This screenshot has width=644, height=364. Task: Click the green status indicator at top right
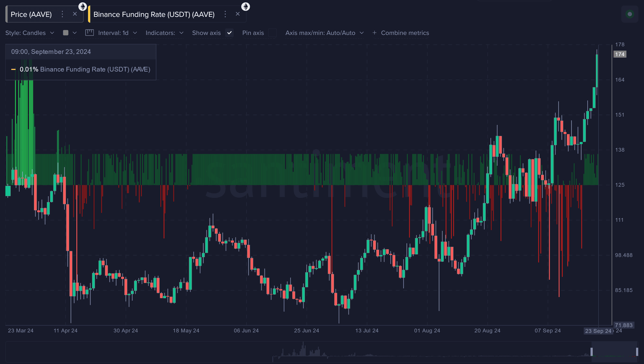[629, 14]
